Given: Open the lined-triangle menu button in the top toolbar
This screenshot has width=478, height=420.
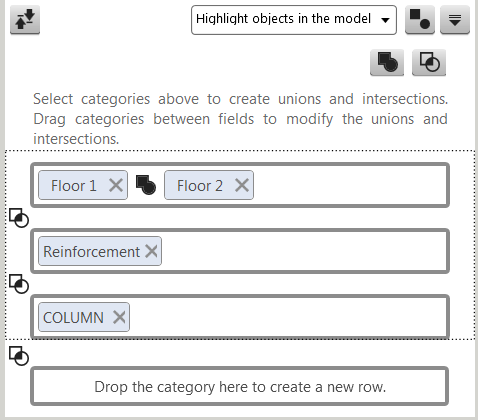Looking at the screenshot, I should tap(455, 20).
